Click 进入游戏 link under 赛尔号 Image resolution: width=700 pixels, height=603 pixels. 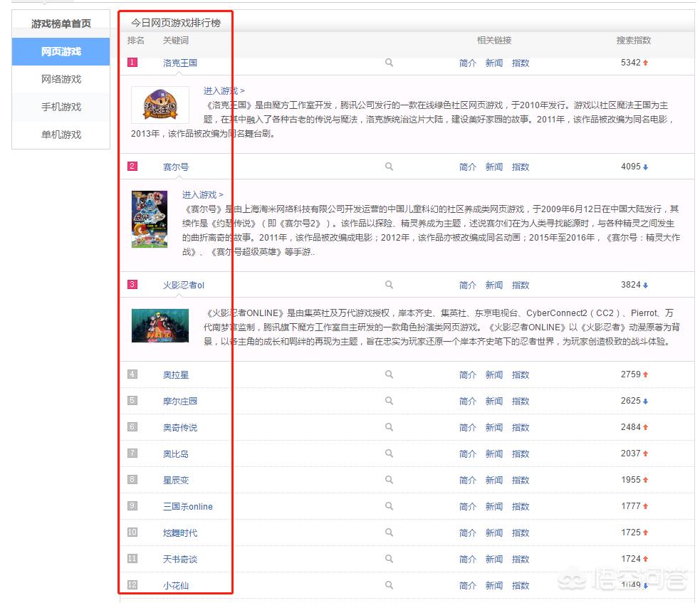click(202, 195)
